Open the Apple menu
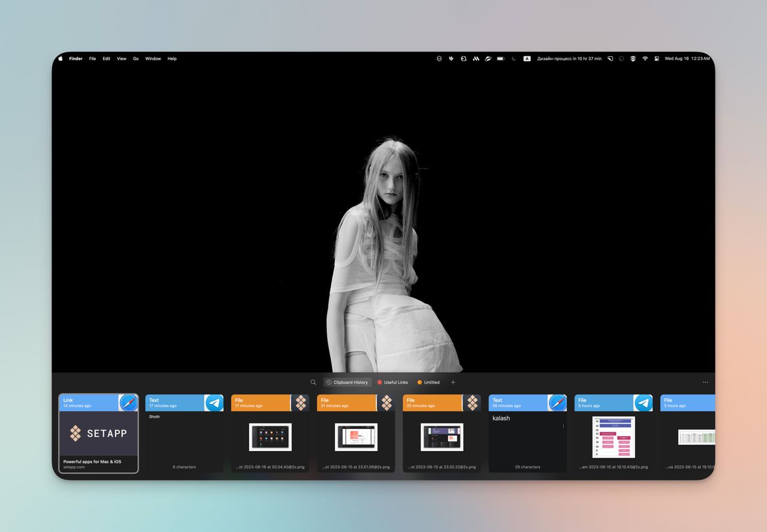 61,59
